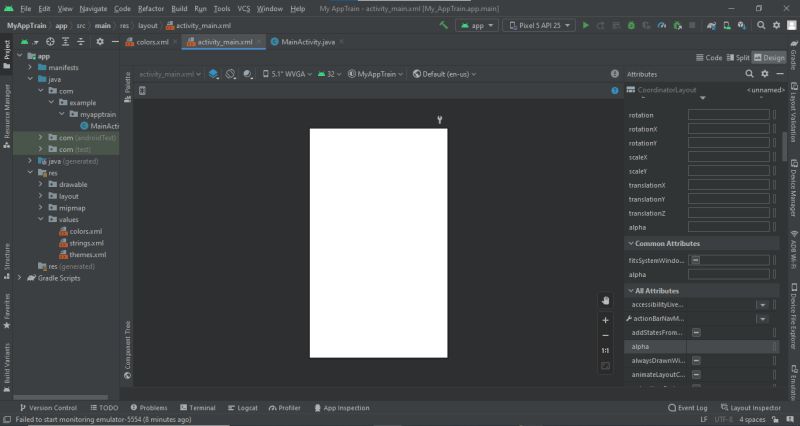
Task: Expand Gradle Scripts in project tree
Action: pos(19,278)
